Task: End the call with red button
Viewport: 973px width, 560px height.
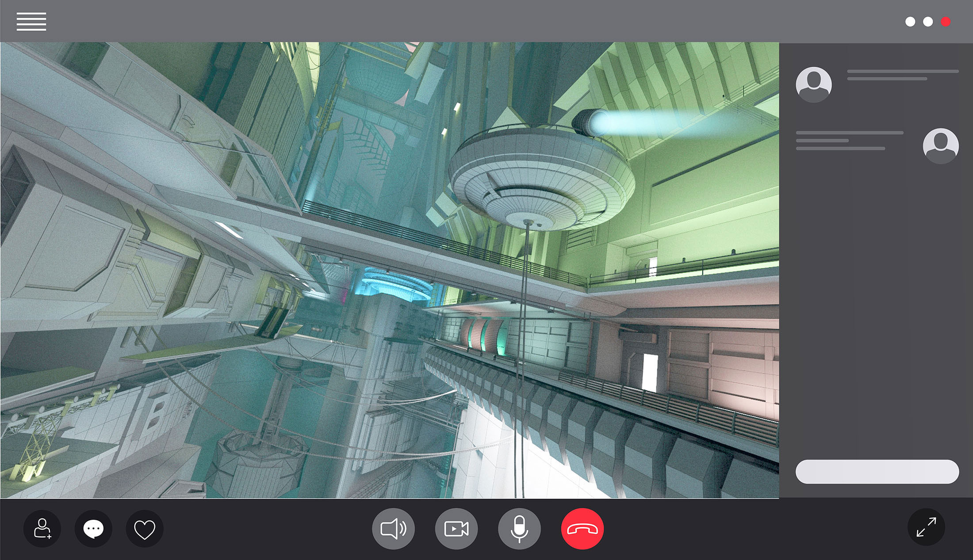Action: [x=582, y=529]
